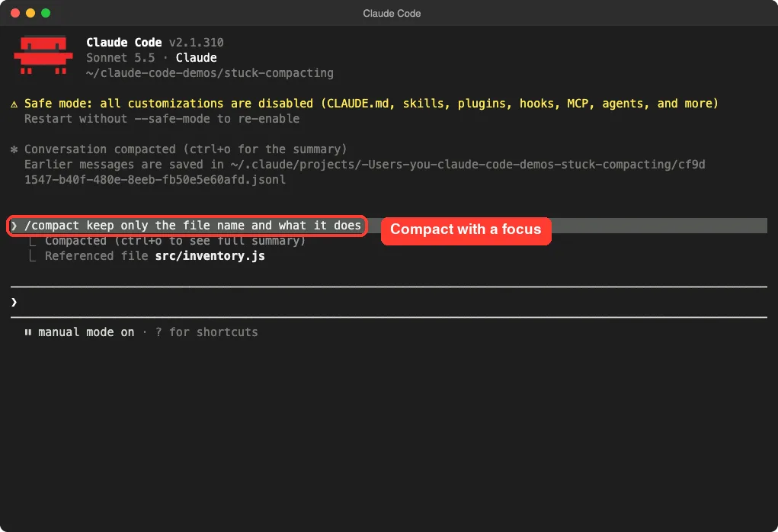778x532 pixels.
Task: Click the asterisk before Conversation compacted
Action: coord(14,149)
